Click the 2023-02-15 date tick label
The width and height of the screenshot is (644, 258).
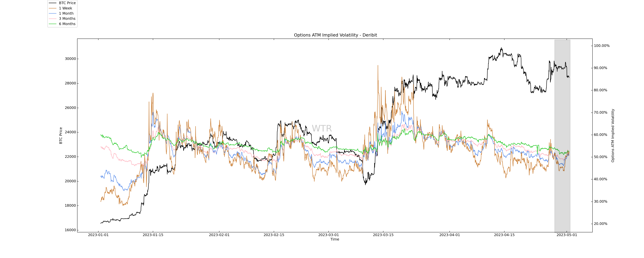(x=274, y=235)
